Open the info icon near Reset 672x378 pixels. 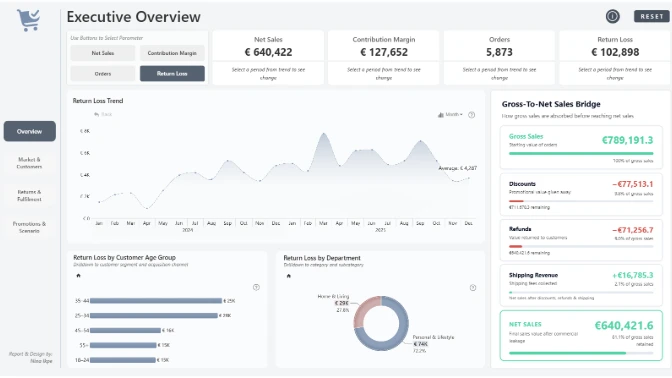[612, 16]
